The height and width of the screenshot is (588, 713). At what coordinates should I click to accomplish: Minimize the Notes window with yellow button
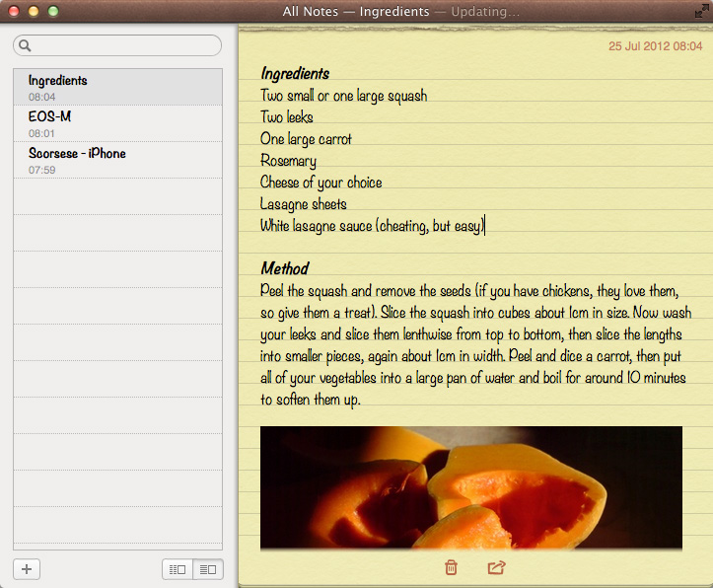(34, 12)
